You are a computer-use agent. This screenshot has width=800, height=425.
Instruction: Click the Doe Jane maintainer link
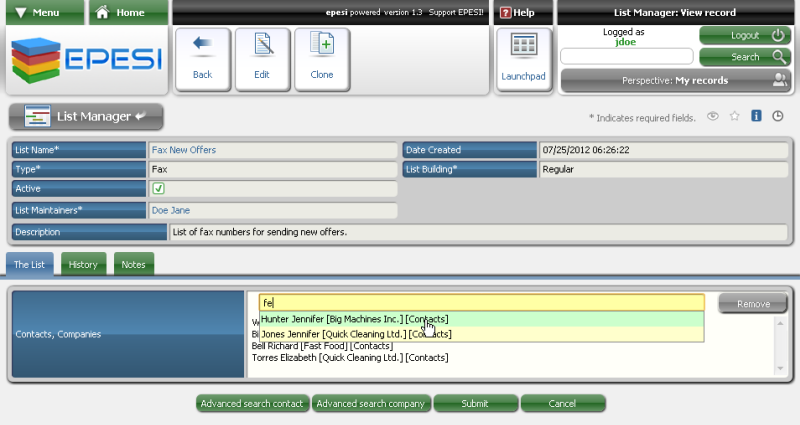coord(170,210)
